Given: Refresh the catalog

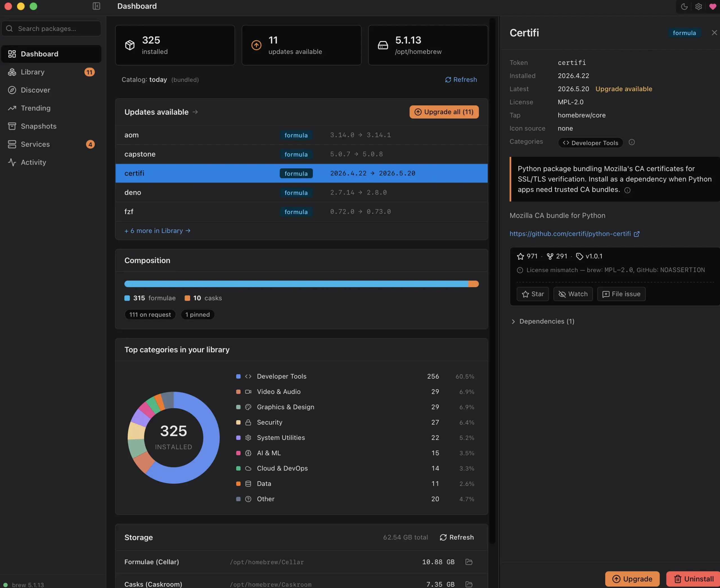Looking at the screenshot, I should tap(461, 80).
